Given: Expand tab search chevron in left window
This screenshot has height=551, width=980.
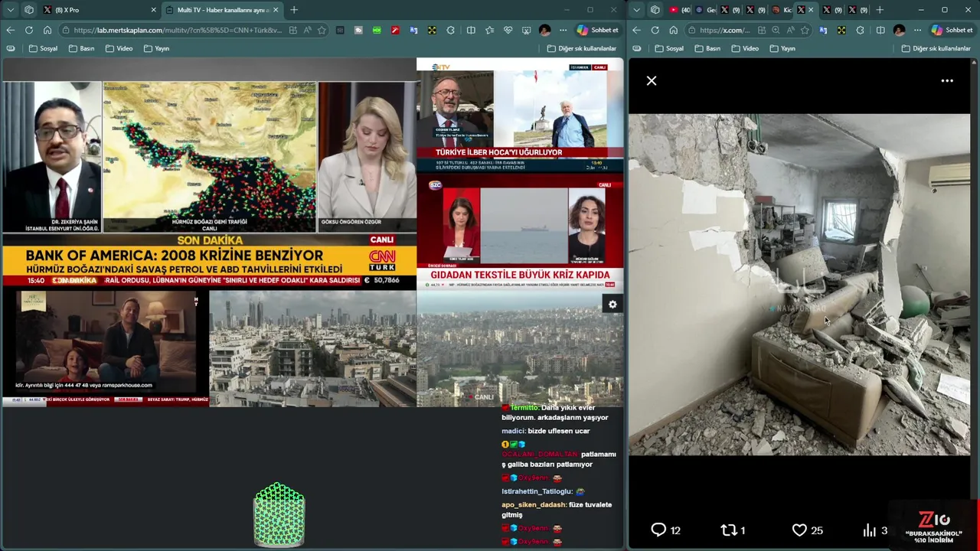Looking at the screenshot, I should 11,10.
